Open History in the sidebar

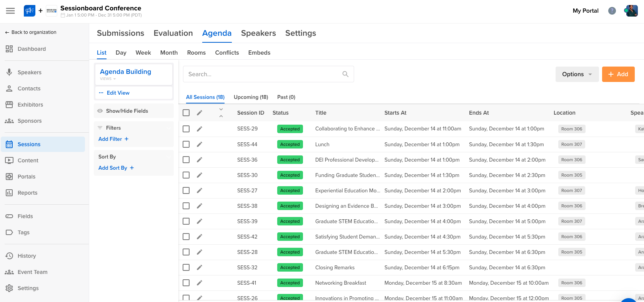point(27,256)
